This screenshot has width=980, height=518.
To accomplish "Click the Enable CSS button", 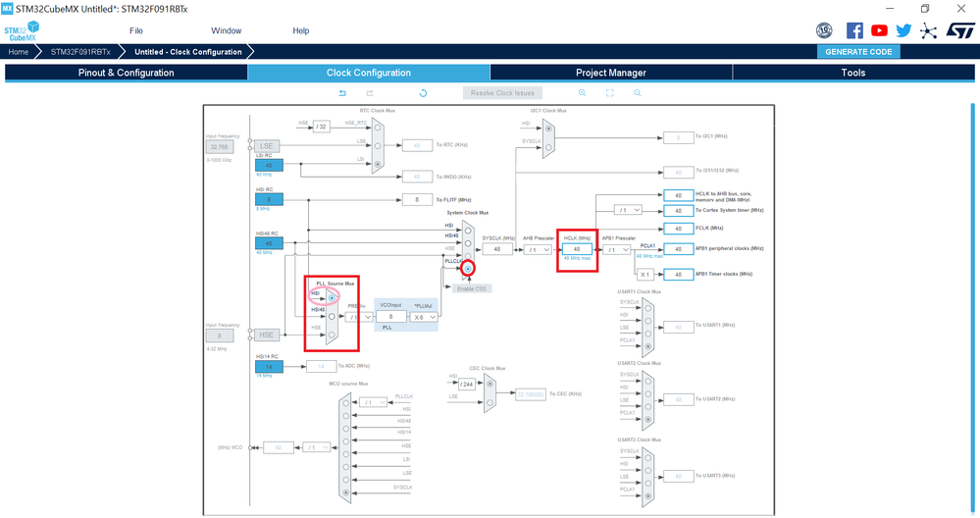I will pyautogui.click(x=471, y=288).
